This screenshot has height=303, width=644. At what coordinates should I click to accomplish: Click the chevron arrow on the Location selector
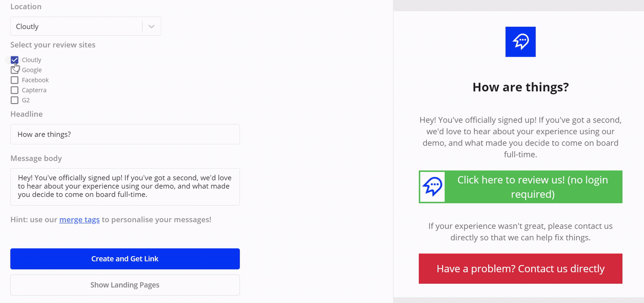151,26
